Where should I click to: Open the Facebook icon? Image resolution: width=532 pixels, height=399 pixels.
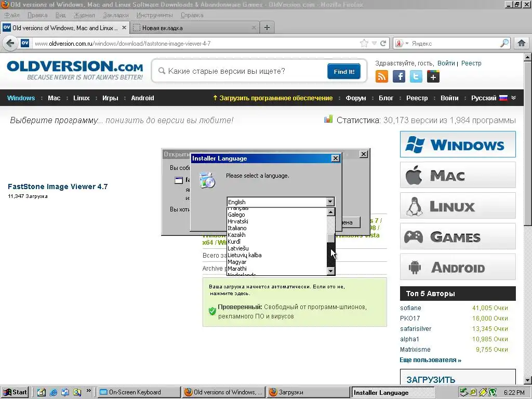click(399, 76)
